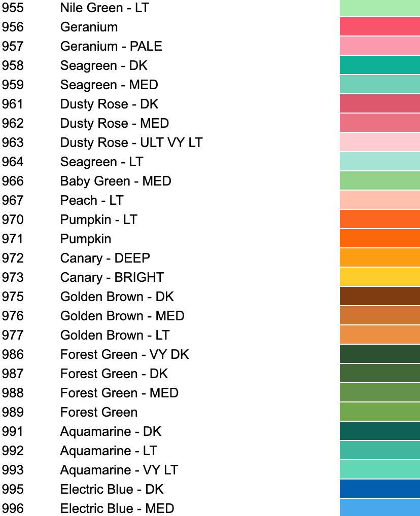Select the Seagreen - DK color swatch

pyautogui.click(x=379, y=65)
